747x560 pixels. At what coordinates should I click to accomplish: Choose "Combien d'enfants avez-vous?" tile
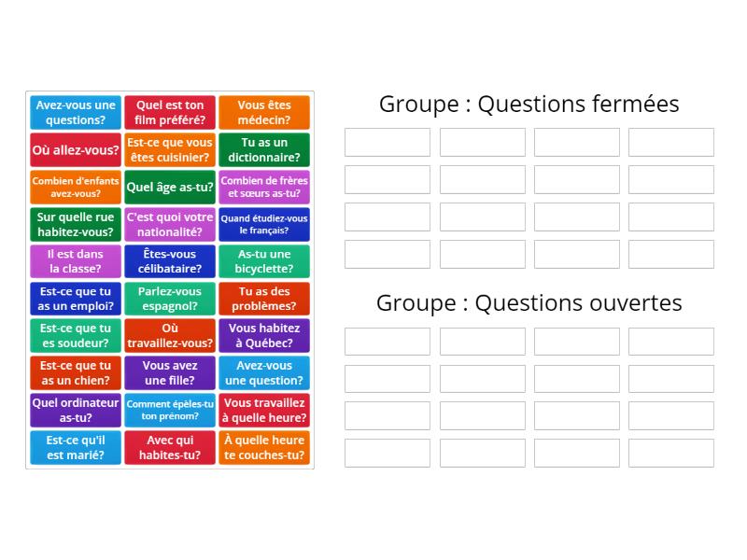[x=75, y=187]
